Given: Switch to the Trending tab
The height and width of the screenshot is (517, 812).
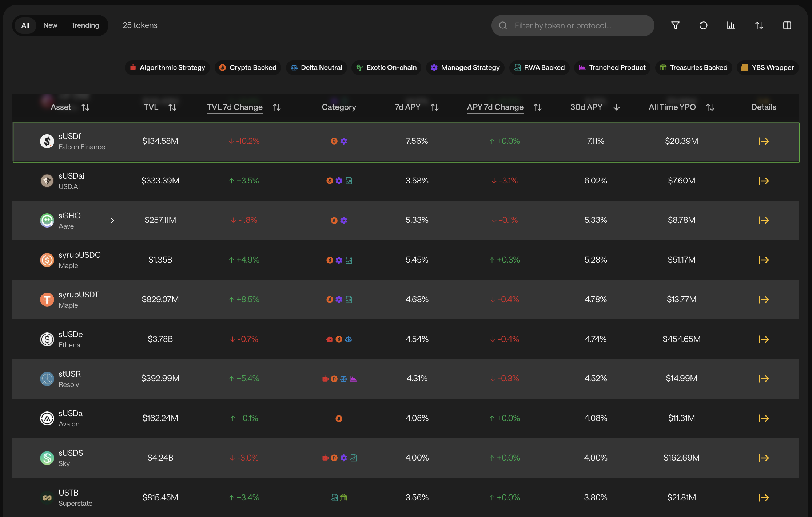Looking at the screenshot, I should tap(85, 25).
